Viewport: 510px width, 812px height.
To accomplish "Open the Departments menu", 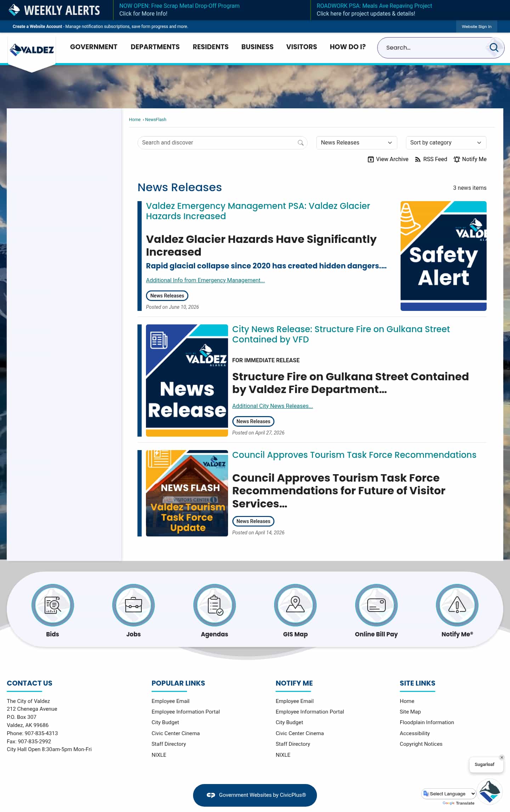I will tap(155, 47).
